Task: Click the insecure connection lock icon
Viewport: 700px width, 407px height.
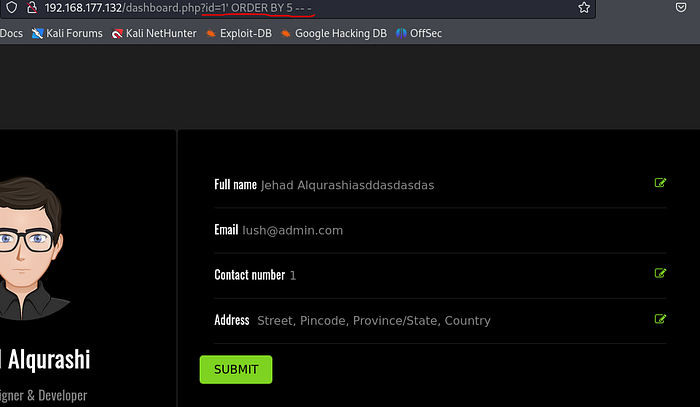Action: 32,8
